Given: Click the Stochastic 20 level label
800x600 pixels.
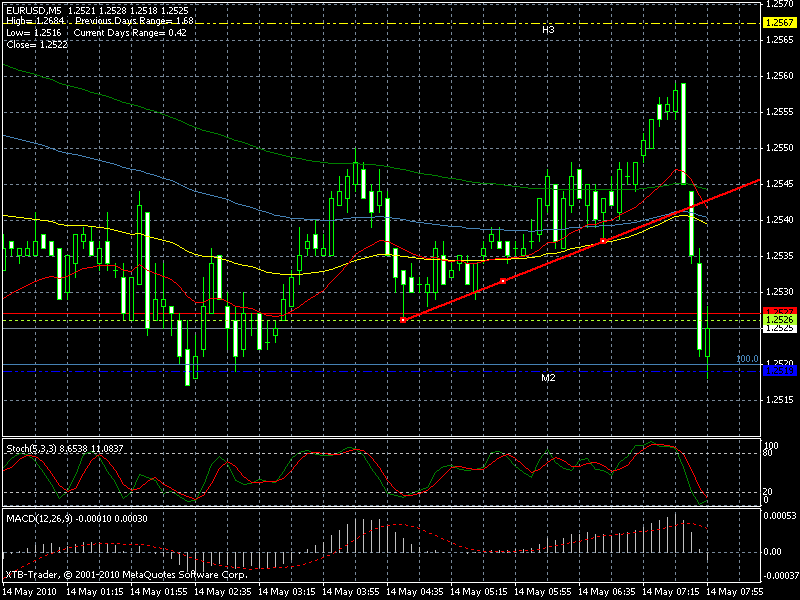Looking at the screenshot, I should pyautogui.click(x=768, y=491).
